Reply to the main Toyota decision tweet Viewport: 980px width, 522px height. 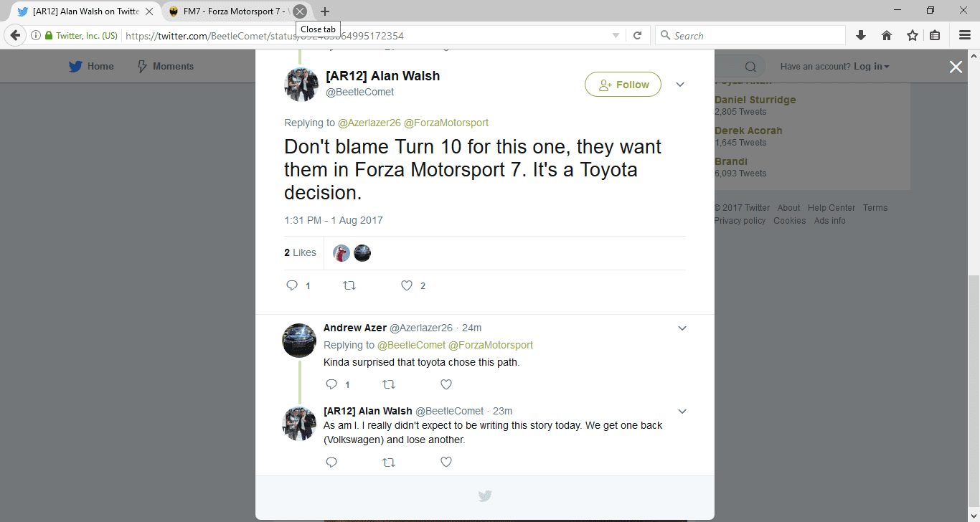(292, 285)
